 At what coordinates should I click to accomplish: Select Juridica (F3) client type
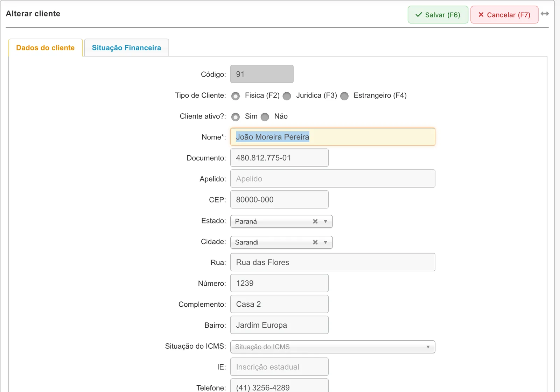[x=287, y=96]
